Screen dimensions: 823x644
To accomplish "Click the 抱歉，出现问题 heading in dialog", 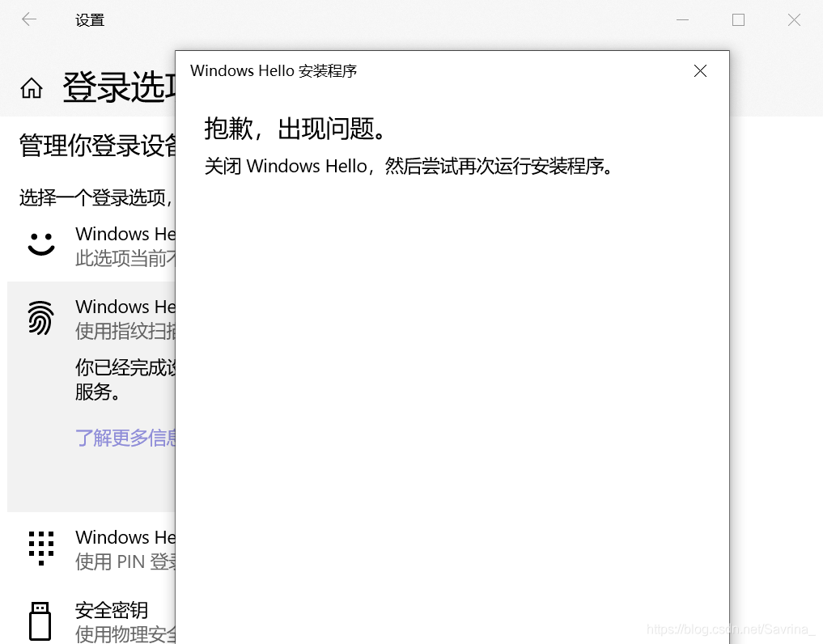I will pos(295,128).
